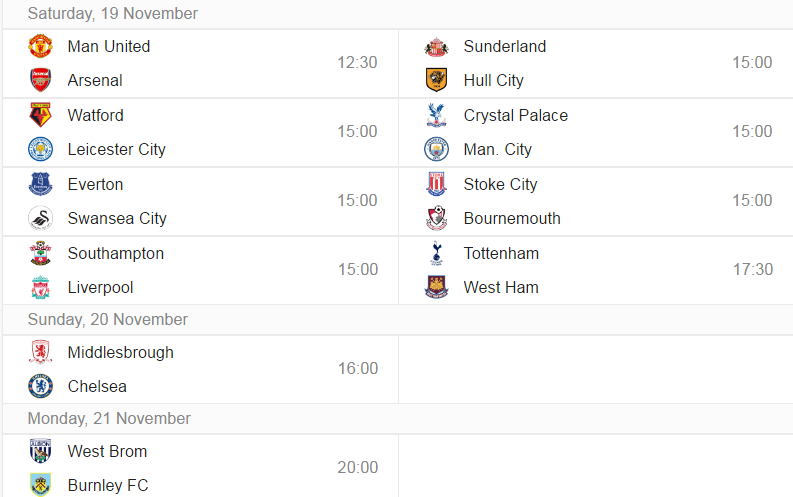This screenshot has width=793, height=497.
Task: Click the Burnley FC crest
Action: [40, 484]
